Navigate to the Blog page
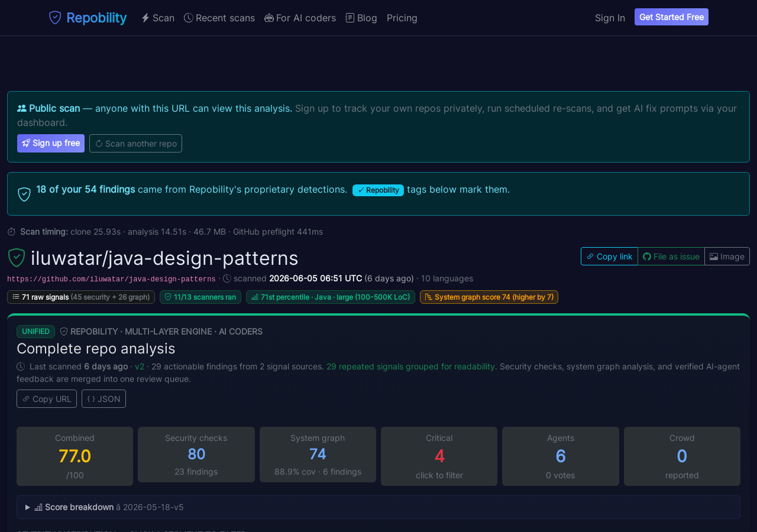Viewport: 757px width, 532px height. point(361,18)
